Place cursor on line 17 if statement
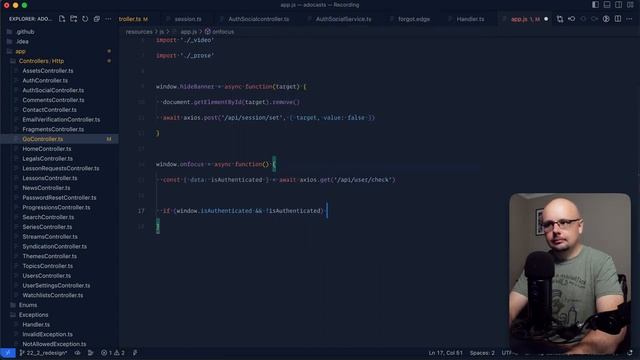Image resolution: width=640 pixels, height=360 pixels. click(243, 211)
